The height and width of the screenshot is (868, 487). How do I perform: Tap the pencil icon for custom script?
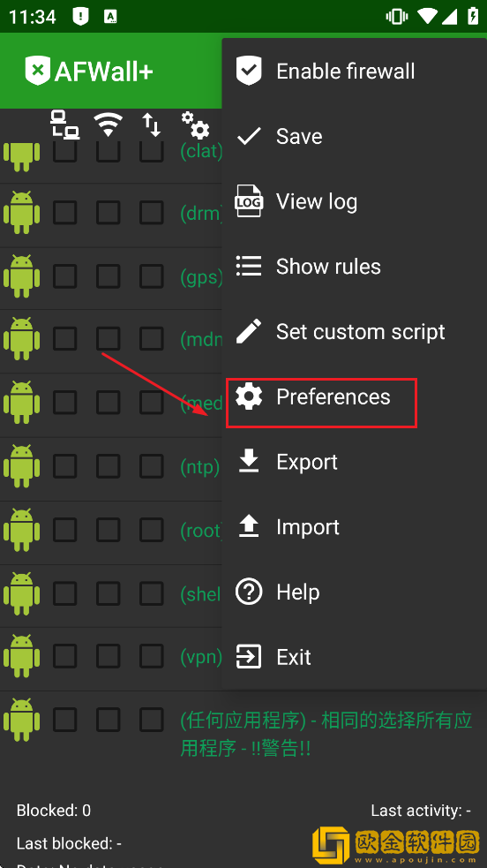(249, 332)
